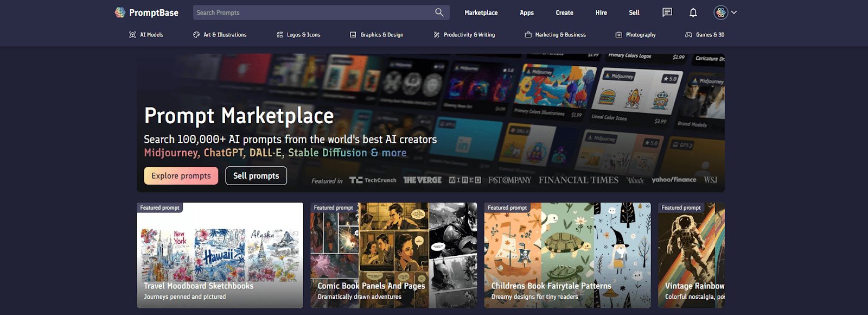Click the Logos & Icons category icon
The image size is (868, 315).
279,35
